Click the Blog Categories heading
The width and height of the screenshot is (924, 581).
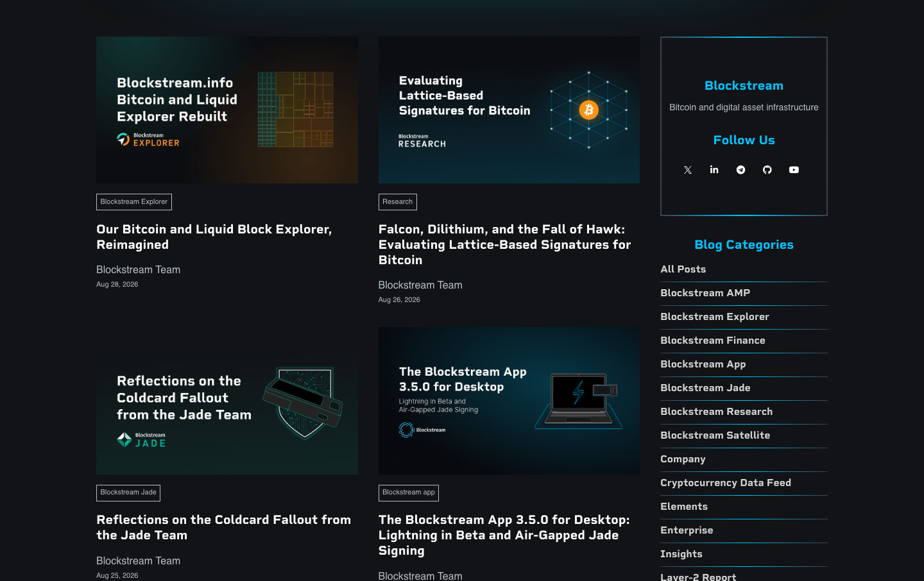click(x=744, y=245)
